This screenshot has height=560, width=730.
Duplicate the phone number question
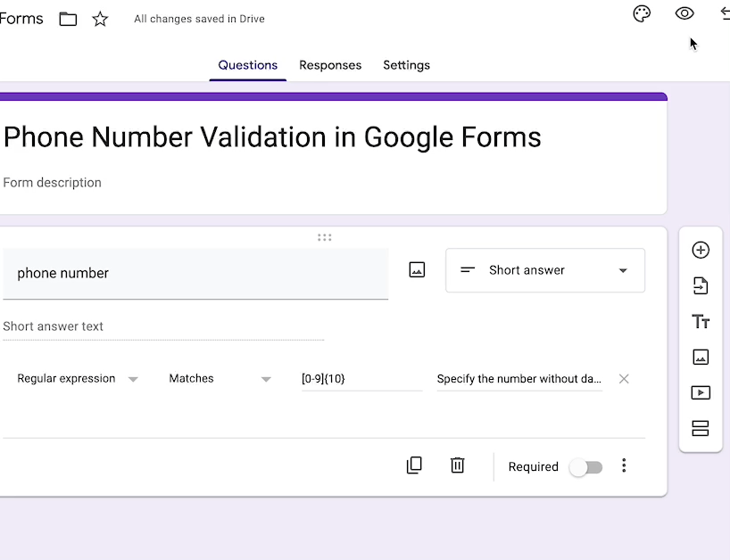pos(414,465)
